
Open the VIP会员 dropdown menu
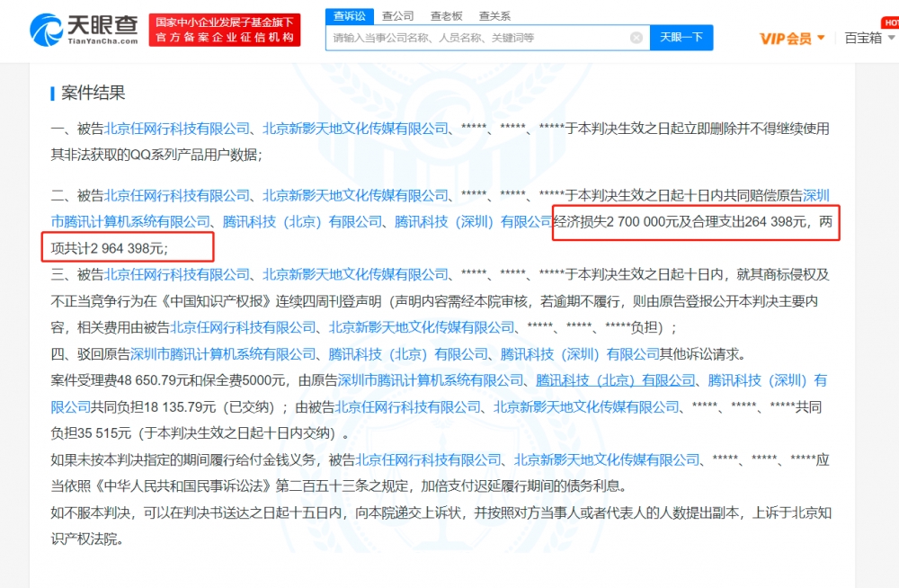coord(792,39)
